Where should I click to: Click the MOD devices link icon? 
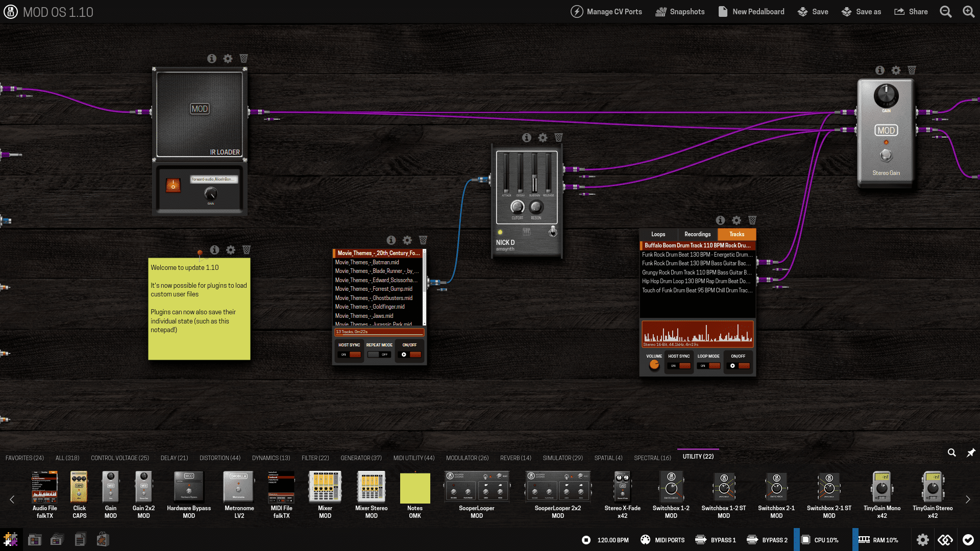(945, 540)
